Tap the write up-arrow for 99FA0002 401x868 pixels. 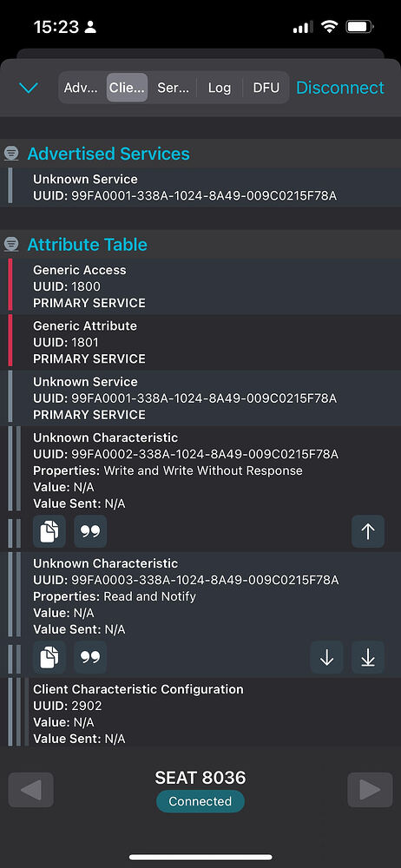click(x=368, y=531)
